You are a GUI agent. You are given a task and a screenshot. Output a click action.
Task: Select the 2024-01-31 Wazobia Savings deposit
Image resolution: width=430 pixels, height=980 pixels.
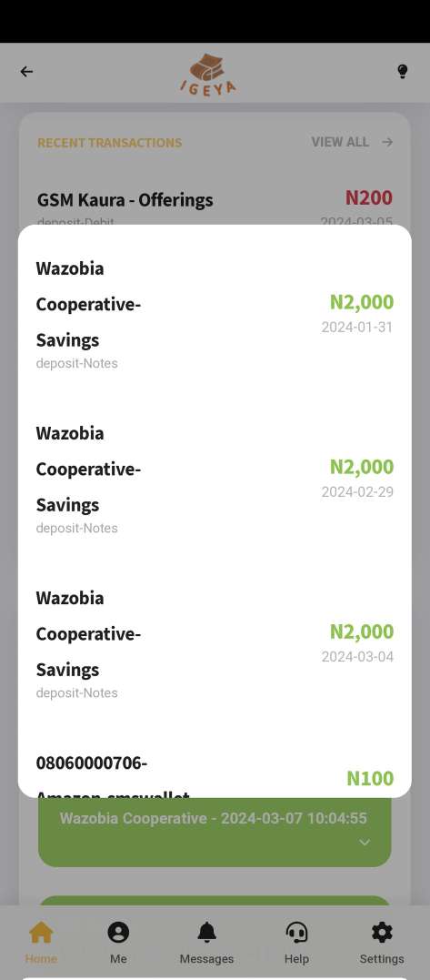215,315
